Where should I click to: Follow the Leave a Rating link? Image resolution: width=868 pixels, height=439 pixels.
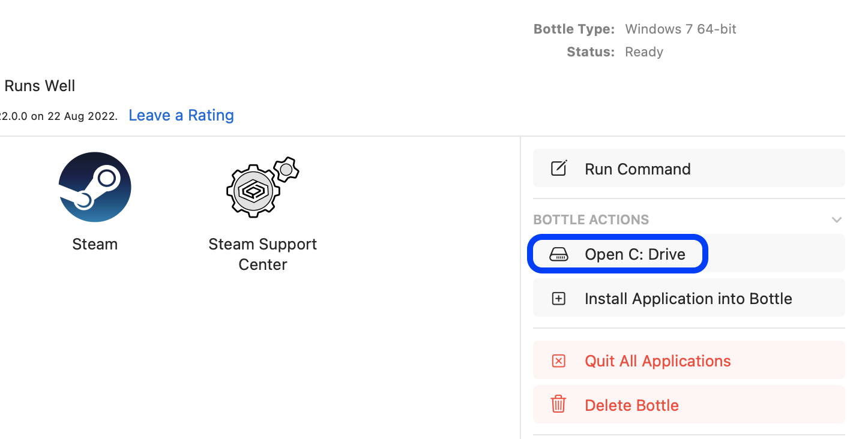click(181, 115)
